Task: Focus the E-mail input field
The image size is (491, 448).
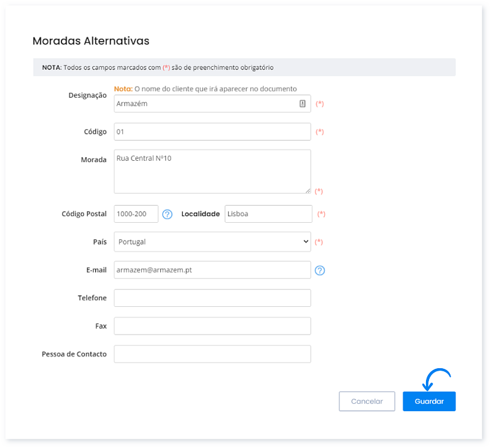Action: 212,270
